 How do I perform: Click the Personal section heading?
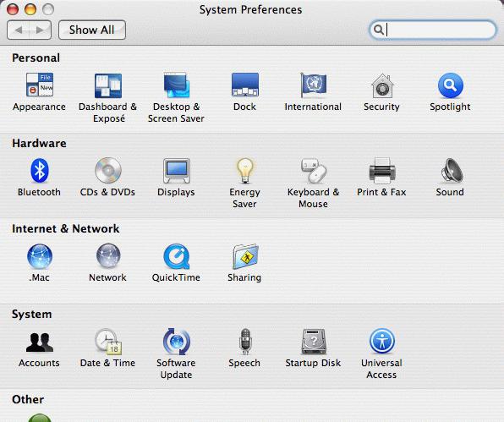(x=36, y=58)
